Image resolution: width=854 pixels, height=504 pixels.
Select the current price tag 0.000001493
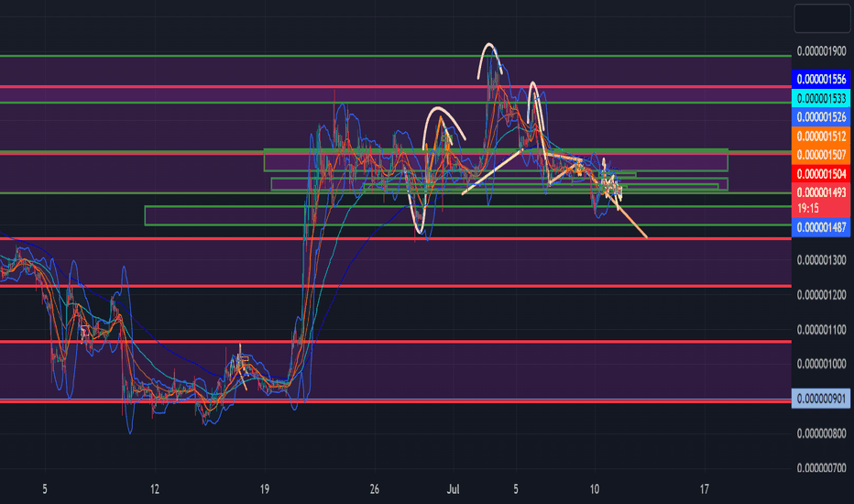(821, 192)
